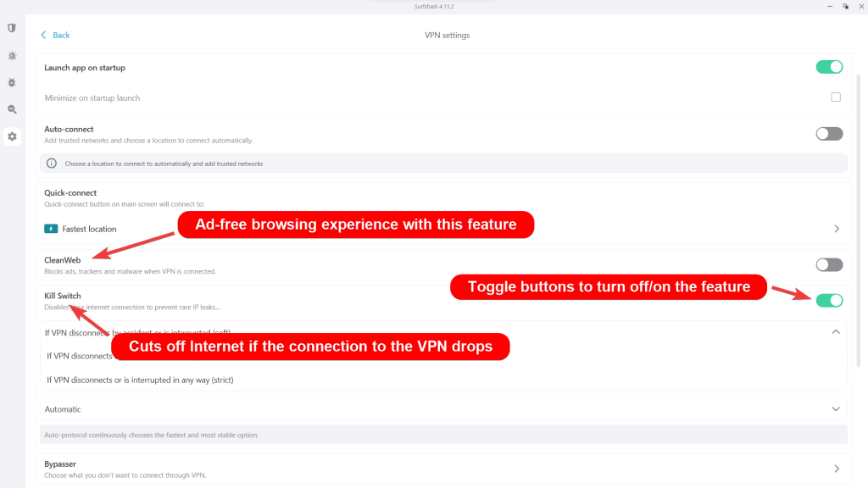Turn on the CleanWeb toggle
This screenshot has height=488, width=868.
[829, 264]
